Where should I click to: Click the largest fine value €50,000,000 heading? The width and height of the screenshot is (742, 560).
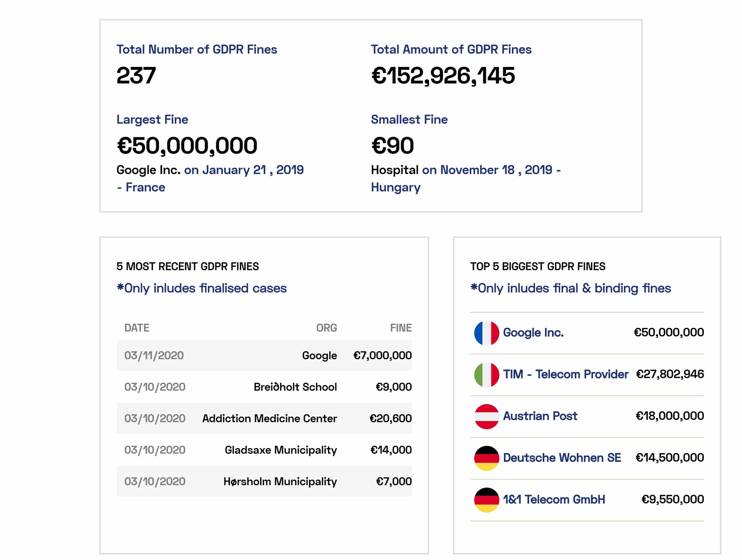tap(187, 146)
